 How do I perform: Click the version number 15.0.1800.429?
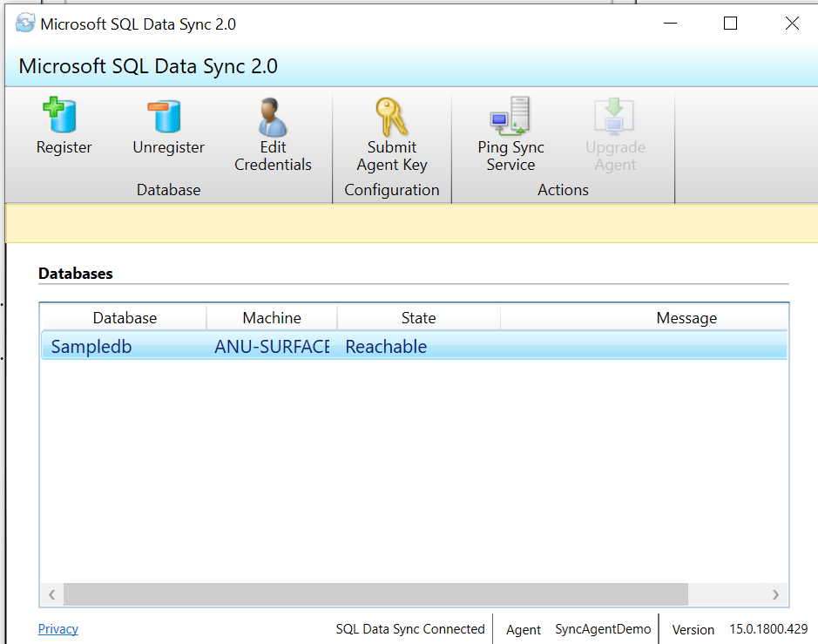tap(765, 628)
